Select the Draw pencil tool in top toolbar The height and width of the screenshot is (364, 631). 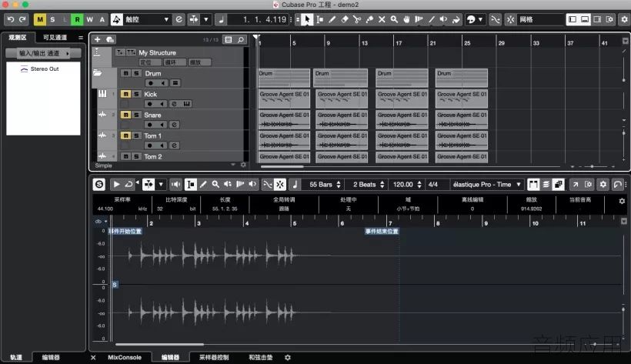pos(332,19)
